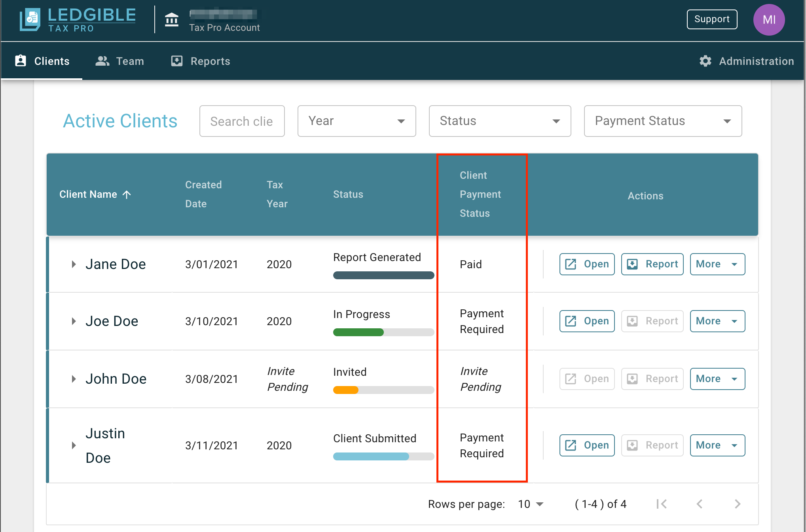Click the Support button
This screenshot has width=806, height=532.
(x=712, y=19)
